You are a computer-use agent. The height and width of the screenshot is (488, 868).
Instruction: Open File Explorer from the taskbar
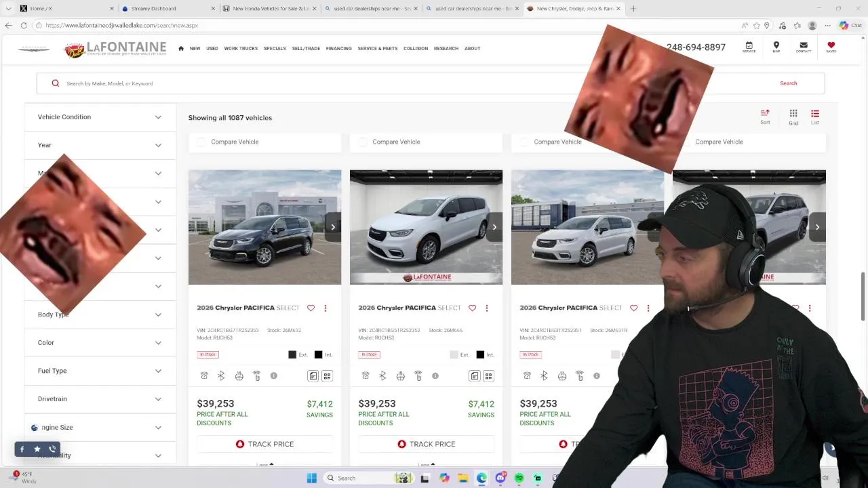[462, 478]
